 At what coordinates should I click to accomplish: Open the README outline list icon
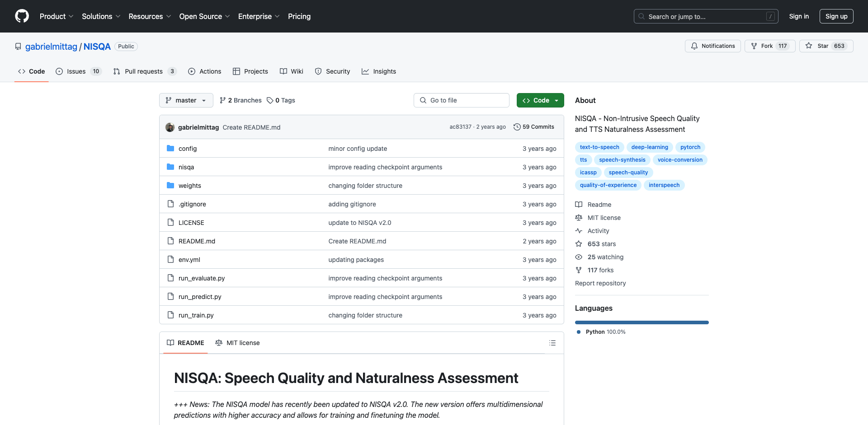coord(552,343)
